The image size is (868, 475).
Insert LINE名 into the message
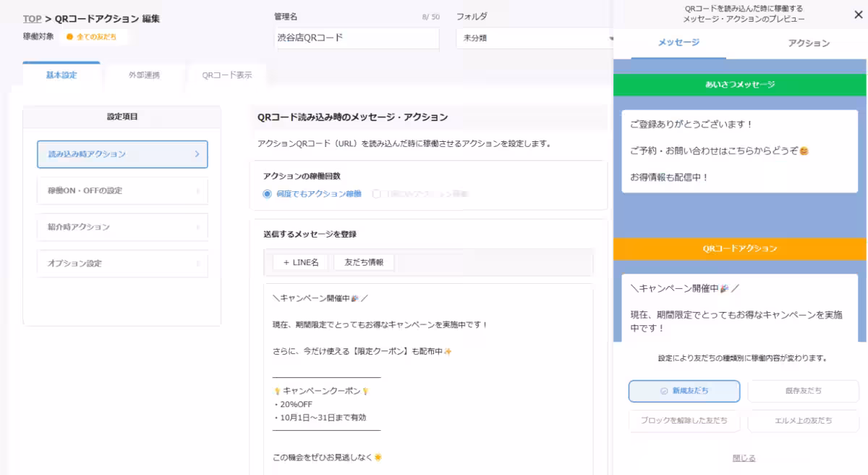(300, 262)
